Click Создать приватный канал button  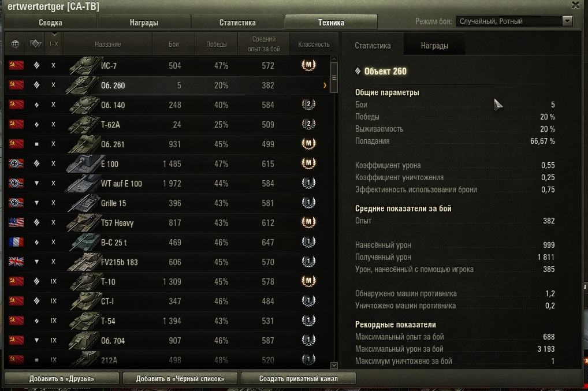click(299, 379)
